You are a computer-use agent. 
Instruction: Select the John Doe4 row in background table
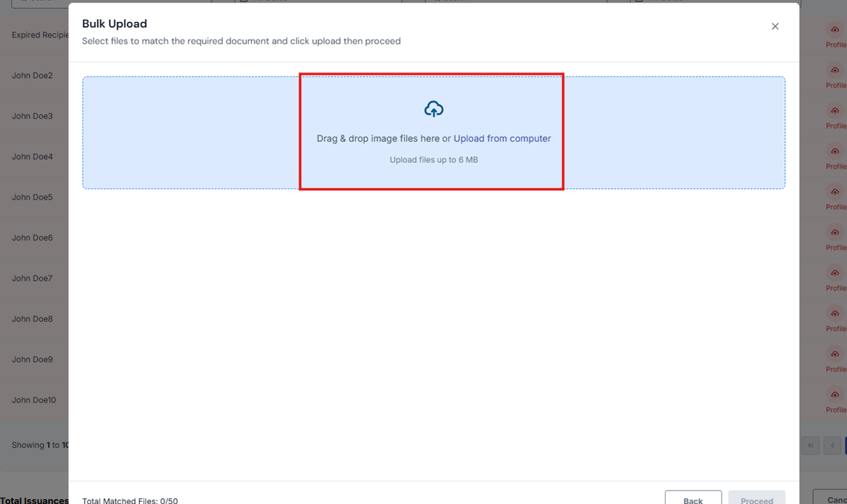[34, 157]
